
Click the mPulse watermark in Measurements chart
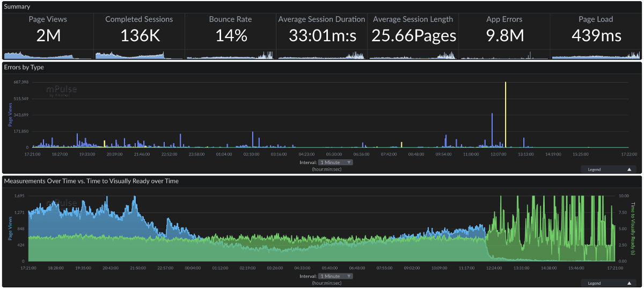click(x=62, y=203)
